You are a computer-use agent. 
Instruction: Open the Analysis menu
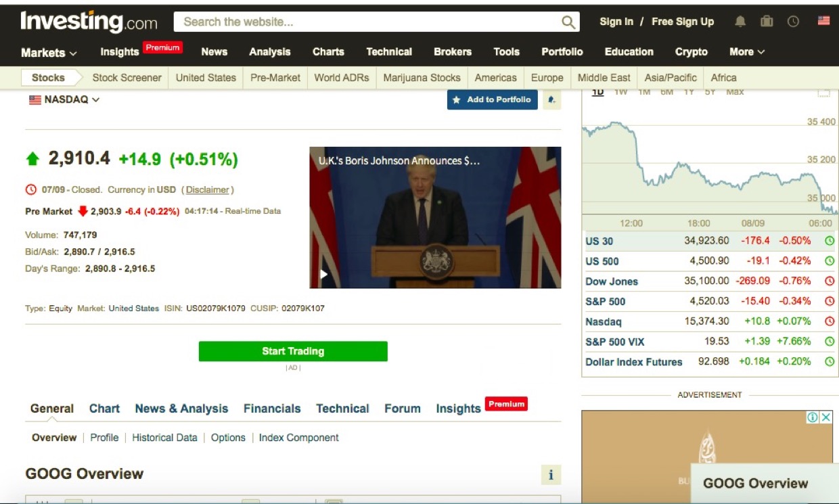pos(269,52)
